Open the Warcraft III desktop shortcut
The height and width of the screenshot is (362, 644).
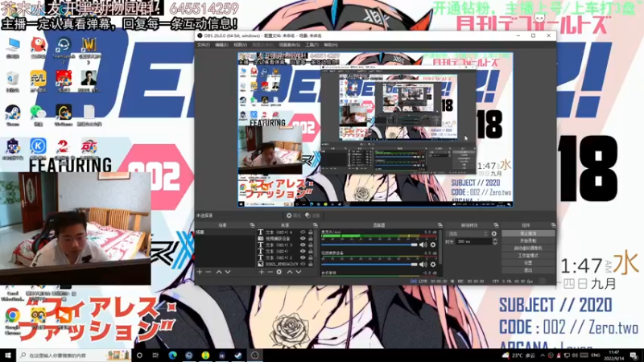pos(89,48)
